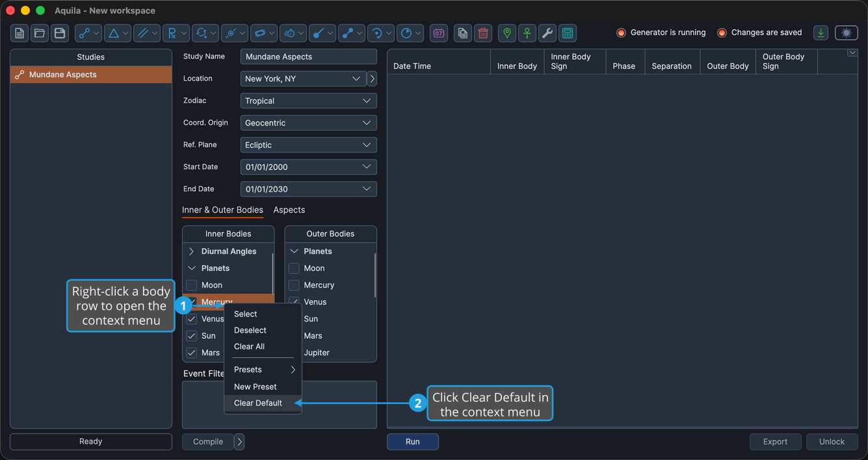Select the mundane aspects node-link tool
Screen dimensions: 868x460
[84, 33]
